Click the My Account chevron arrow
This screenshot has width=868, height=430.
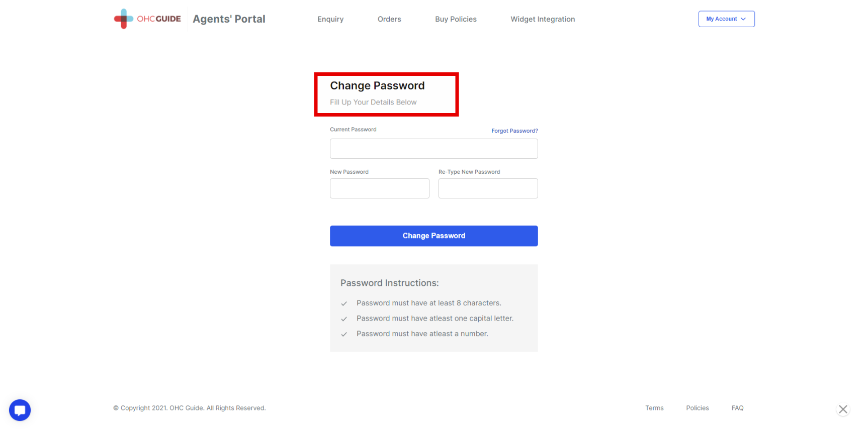pos(743,19)
